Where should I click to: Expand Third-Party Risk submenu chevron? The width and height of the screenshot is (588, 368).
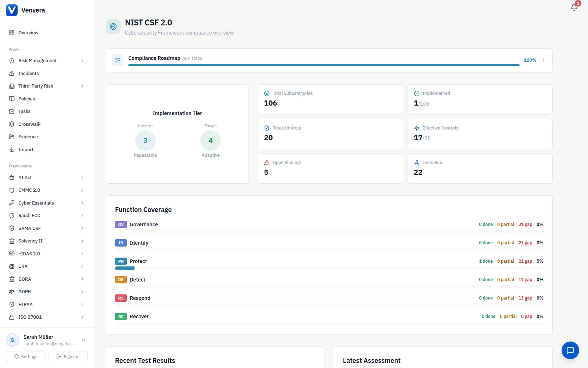pos(82,86)
